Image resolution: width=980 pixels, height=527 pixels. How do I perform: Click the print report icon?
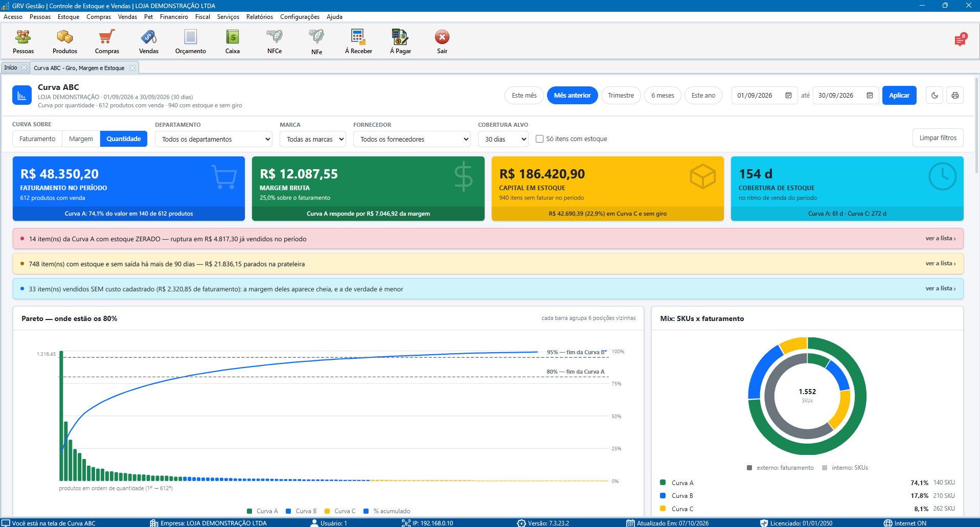[954, 96]
